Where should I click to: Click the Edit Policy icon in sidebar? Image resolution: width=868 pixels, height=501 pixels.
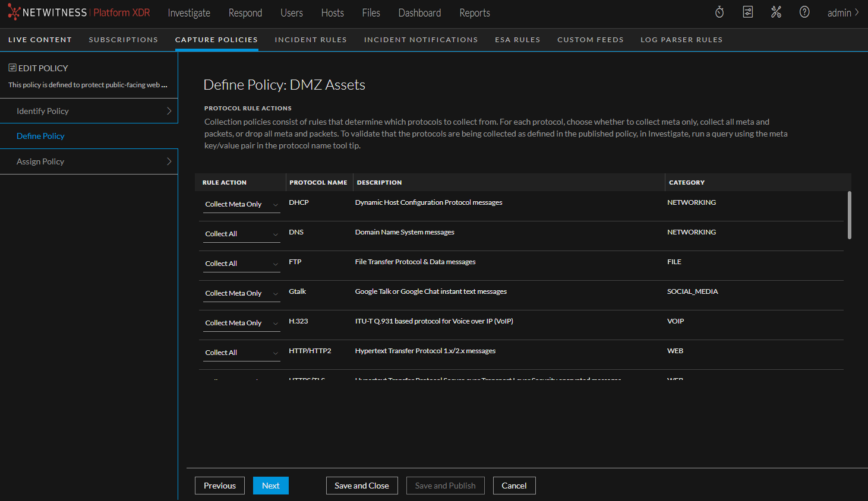click(12, 68)
